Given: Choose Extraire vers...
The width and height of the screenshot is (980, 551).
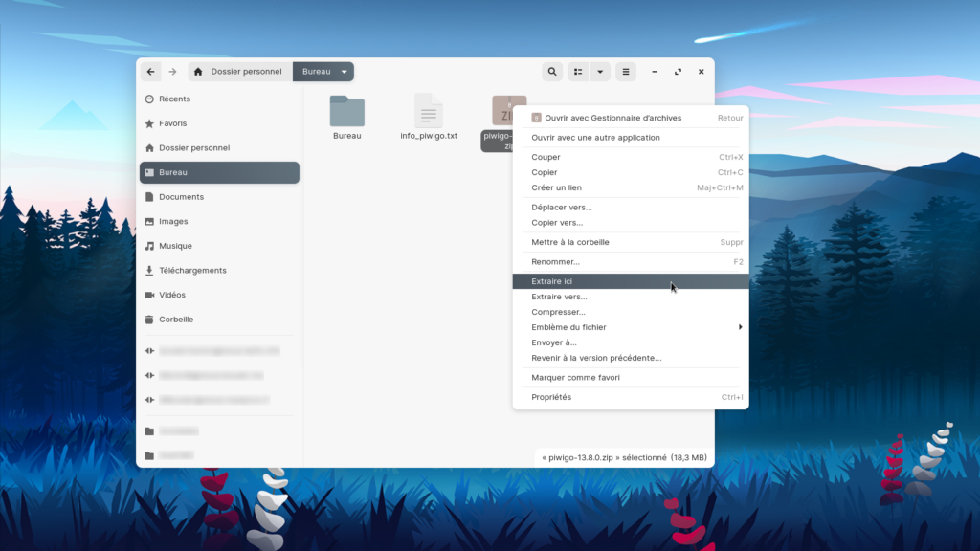Looking at the screenshot, I should 631,297.
